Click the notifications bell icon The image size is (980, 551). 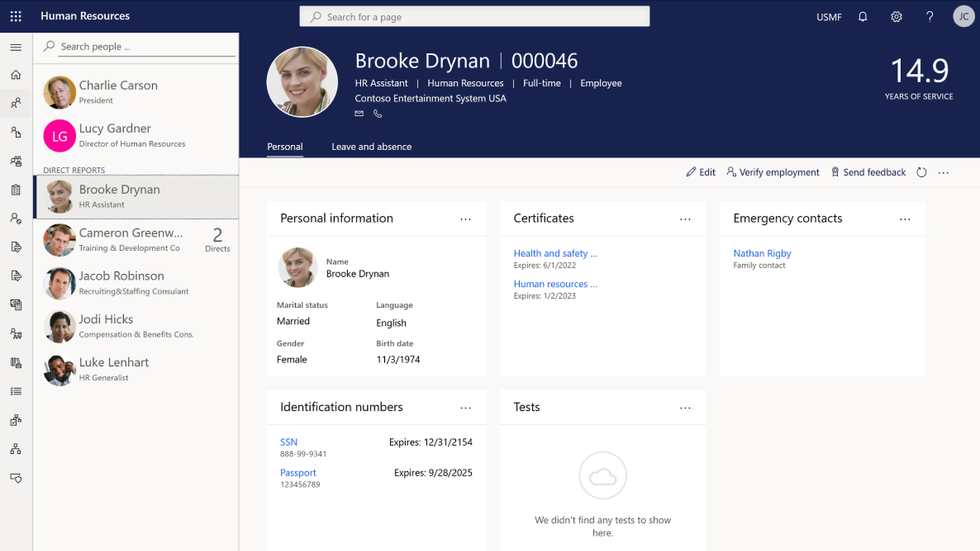tap(862, 16)
